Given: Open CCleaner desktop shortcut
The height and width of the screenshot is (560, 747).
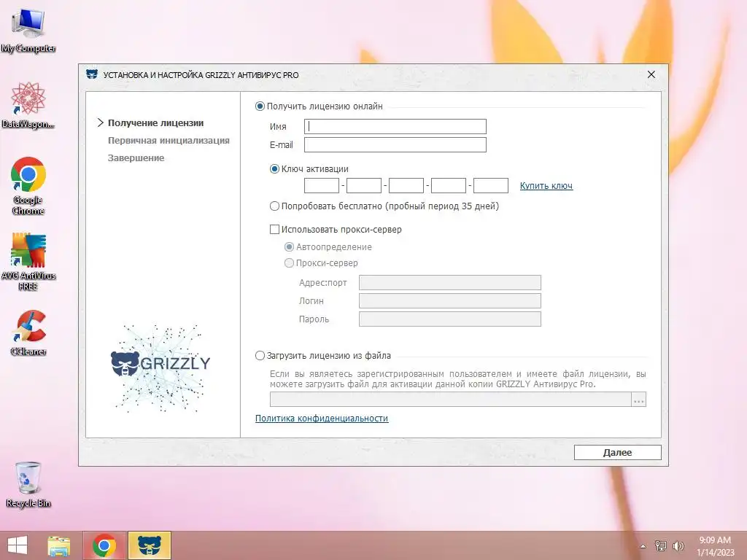Looking at the screenshot, I should (x=28, y=332).
